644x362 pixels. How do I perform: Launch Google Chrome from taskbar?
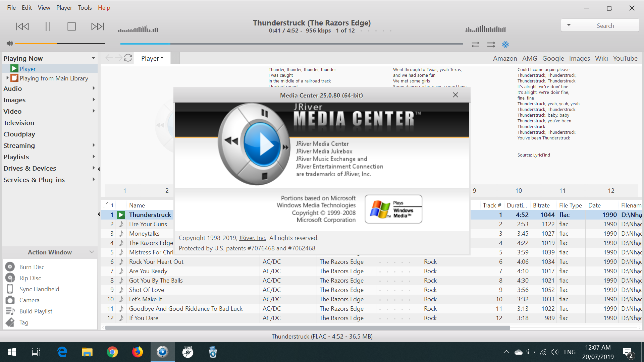pos(112,352)
